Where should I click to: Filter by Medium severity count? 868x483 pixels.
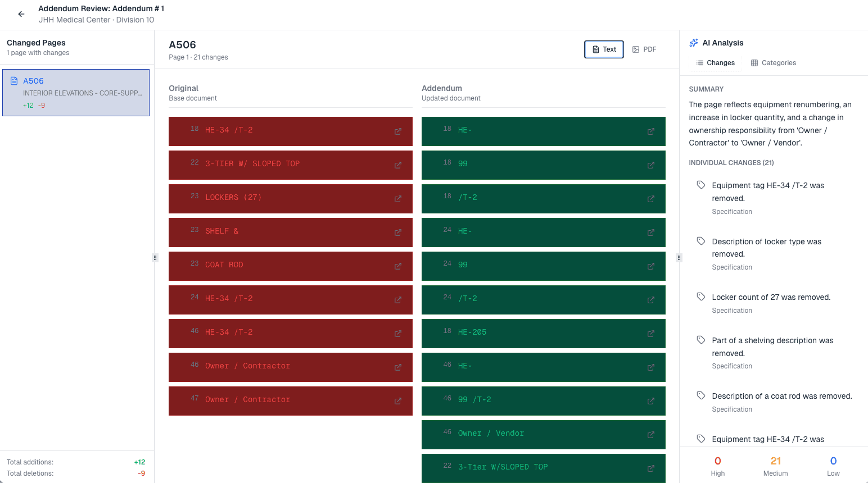pos(775,466)
